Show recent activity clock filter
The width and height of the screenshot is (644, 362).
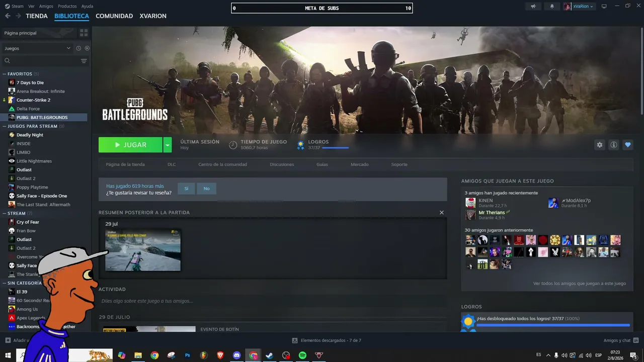(x=78, y=48)
